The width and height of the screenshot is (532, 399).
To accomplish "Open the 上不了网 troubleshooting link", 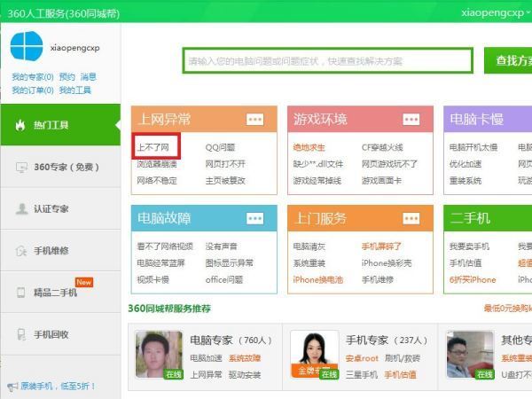I will pos(157,146).
